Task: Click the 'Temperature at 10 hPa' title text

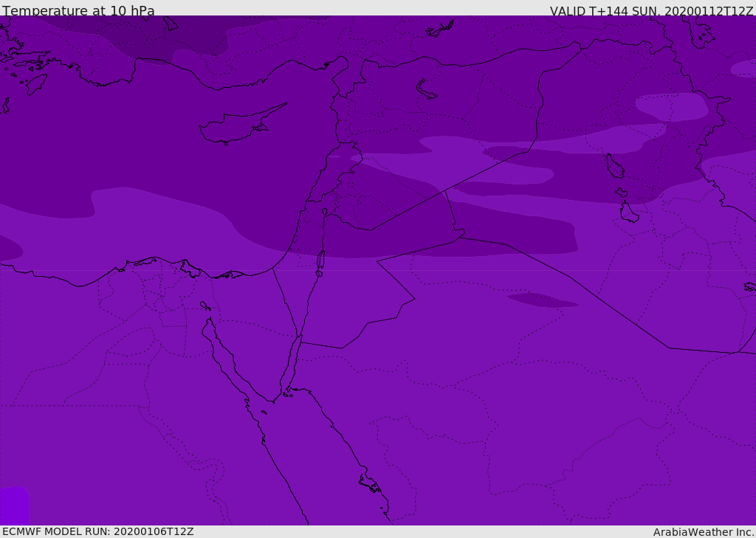Action: (78, 10)
